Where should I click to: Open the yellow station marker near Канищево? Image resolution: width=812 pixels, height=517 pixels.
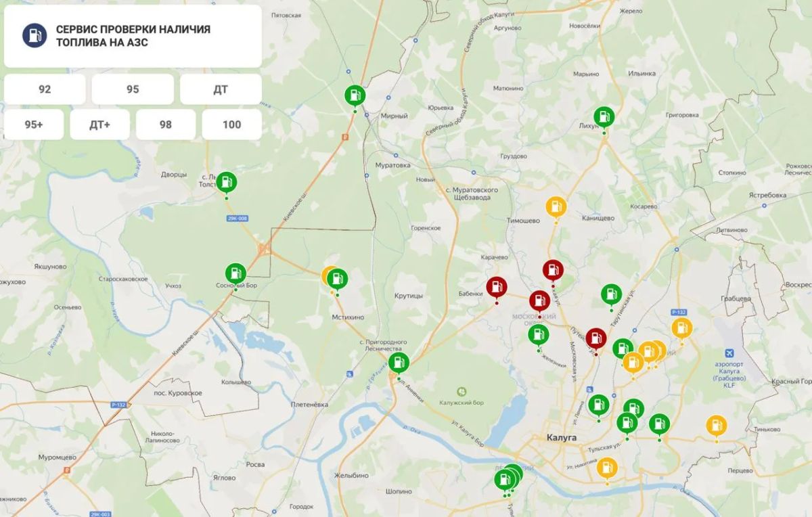[556, 207]
